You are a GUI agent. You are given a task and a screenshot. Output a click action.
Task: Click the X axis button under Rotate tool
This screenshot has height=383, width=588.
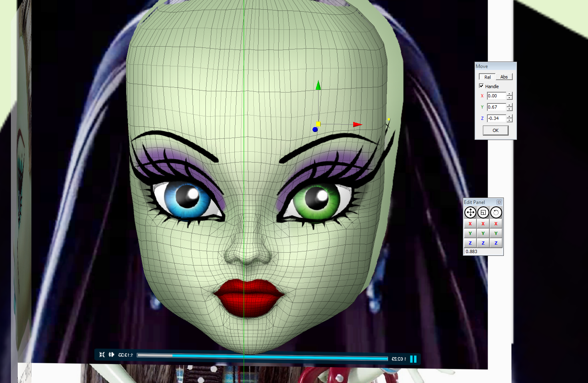click(x=496, y=224)
